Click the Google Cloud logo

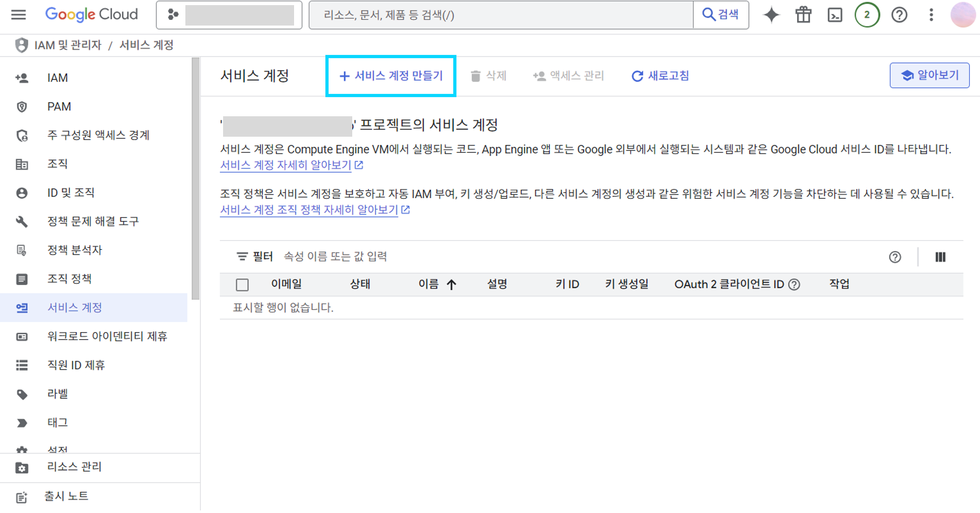pyautogui.click(x=91, y=15)
